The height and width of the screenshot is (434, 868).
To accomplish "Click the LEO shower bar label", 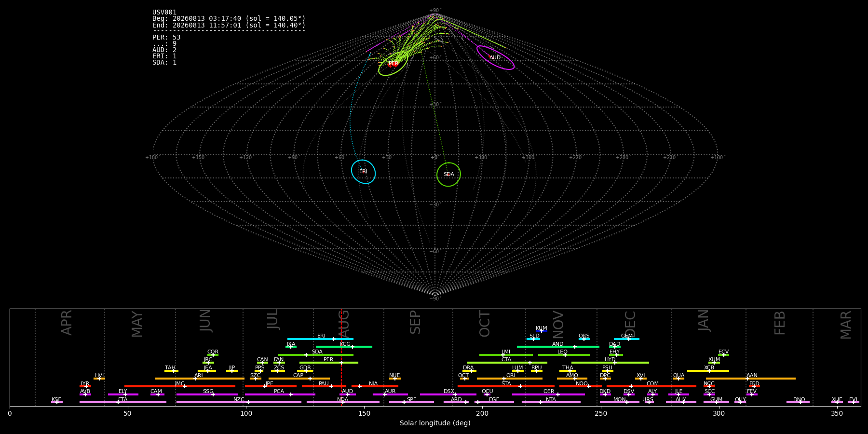I will click(562, 352).
